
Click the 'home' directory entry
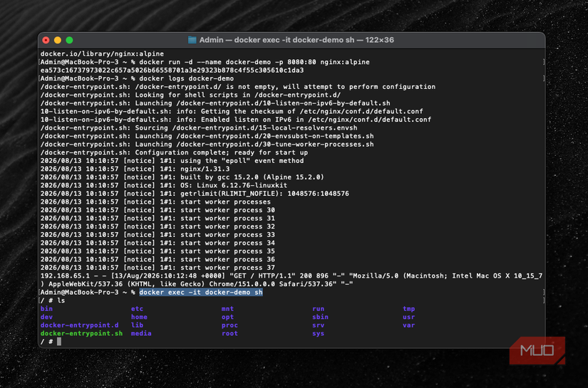[139, 318]
